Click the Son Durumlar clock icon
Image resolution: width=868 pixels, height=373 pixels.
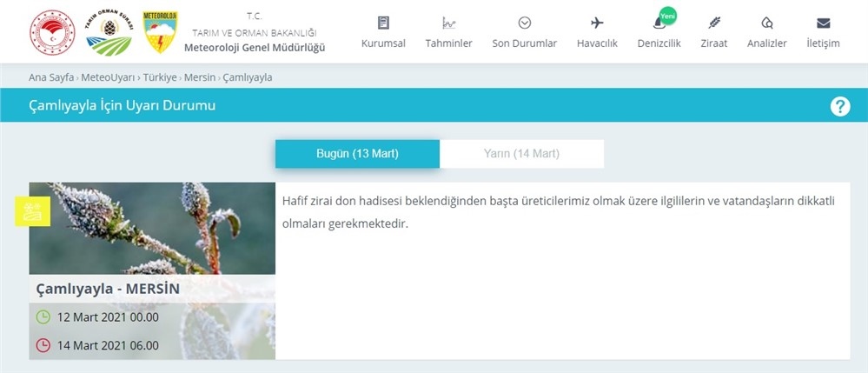point(524,23)
